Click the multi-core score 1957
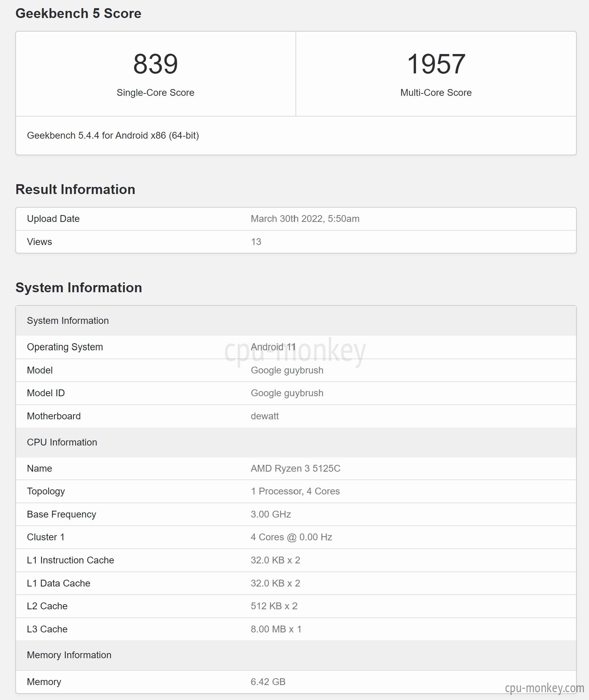Image resolution: width=589 pixels, height=700 pixels. pyautogui.click(x=436, y=64)
